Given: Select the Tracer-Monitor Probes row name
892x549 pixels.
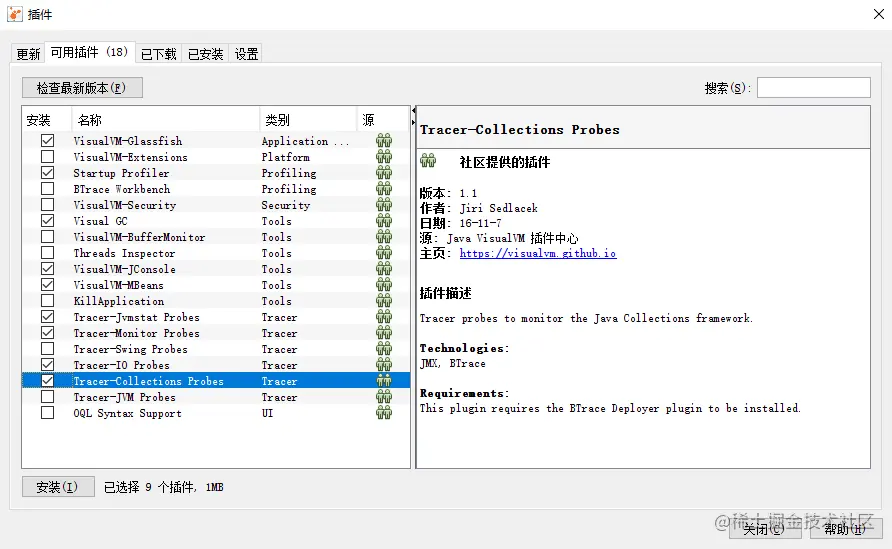Looking at the screenshot, I should pyautogui.click(x=137, y=333).
